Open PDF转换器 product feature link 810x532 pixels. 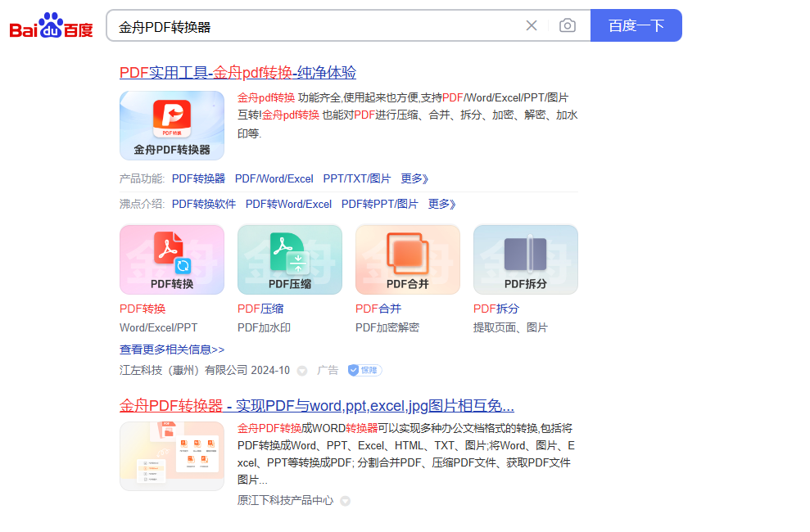click(198, 178)
